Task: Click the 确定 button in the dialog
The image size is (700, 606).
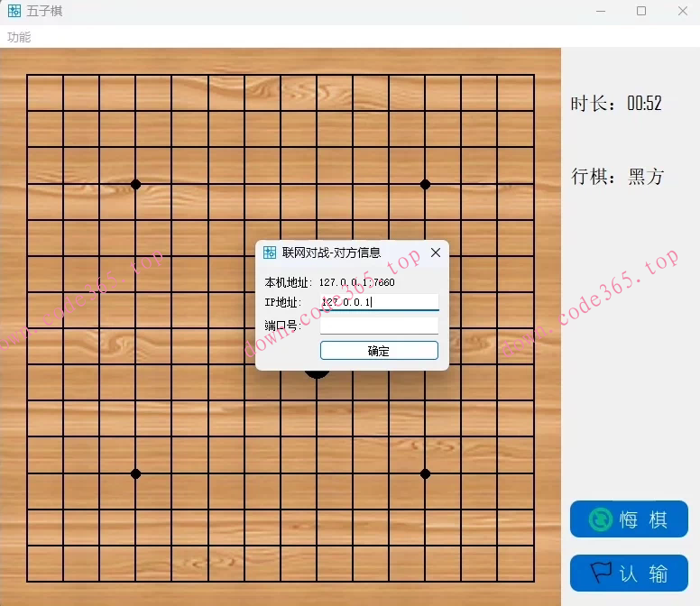Action: tap(379, 351)
